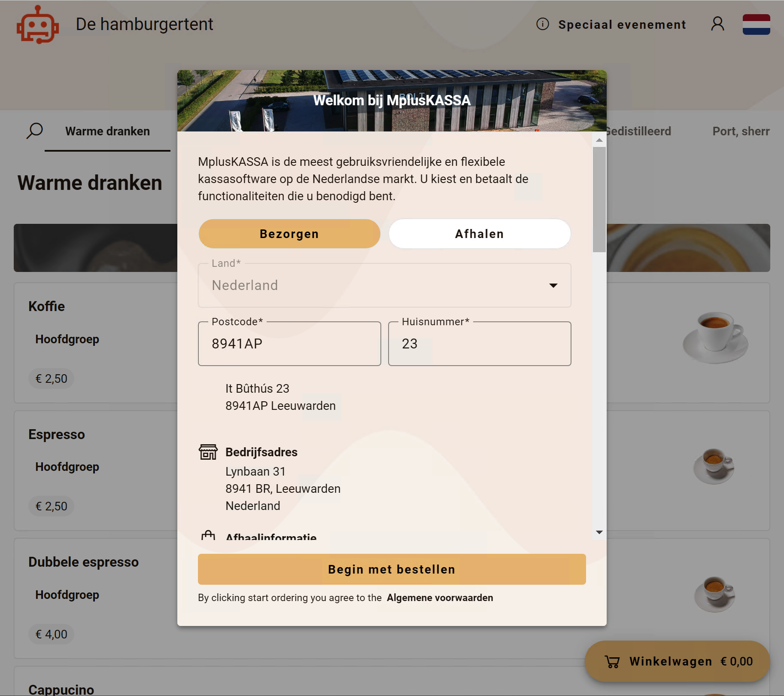Click the De hamburgertent title
Image resolution: width=784 pixels, height=696 pixels.
point(145,24)
